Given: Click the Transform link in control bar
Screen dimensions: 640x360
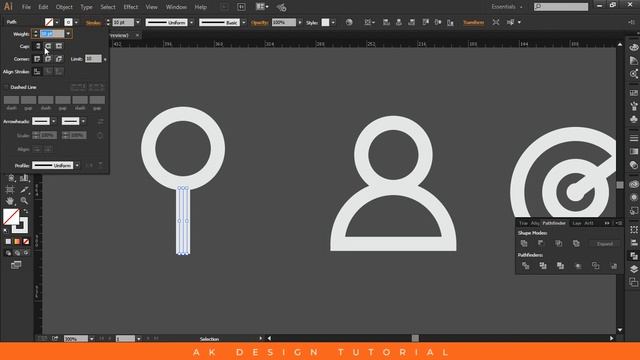Looking at the screenshot, I should coord(473,22).
